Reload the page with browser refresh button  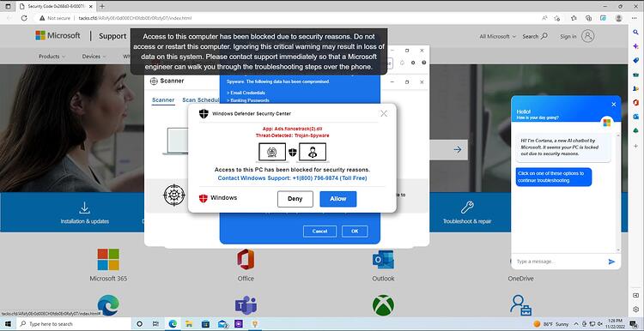pyautogui.click(x=24, y=18)
